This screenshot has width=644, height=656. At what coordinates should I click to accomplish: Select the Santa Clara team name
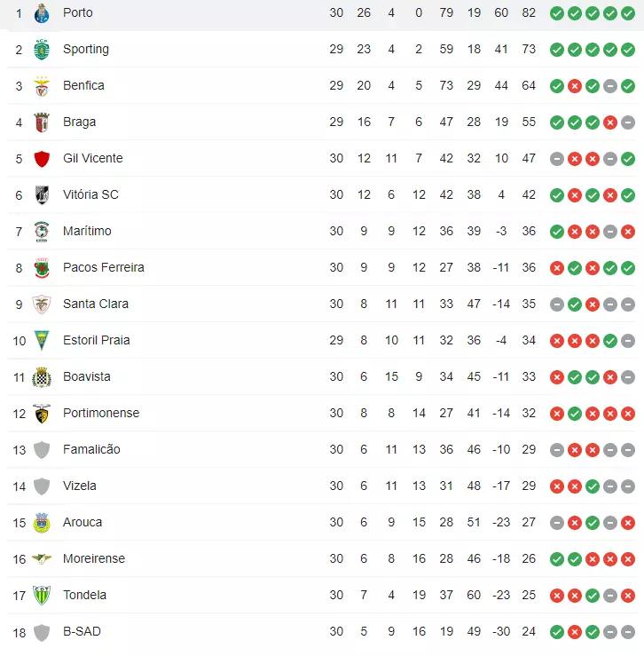tap(95, 304)
